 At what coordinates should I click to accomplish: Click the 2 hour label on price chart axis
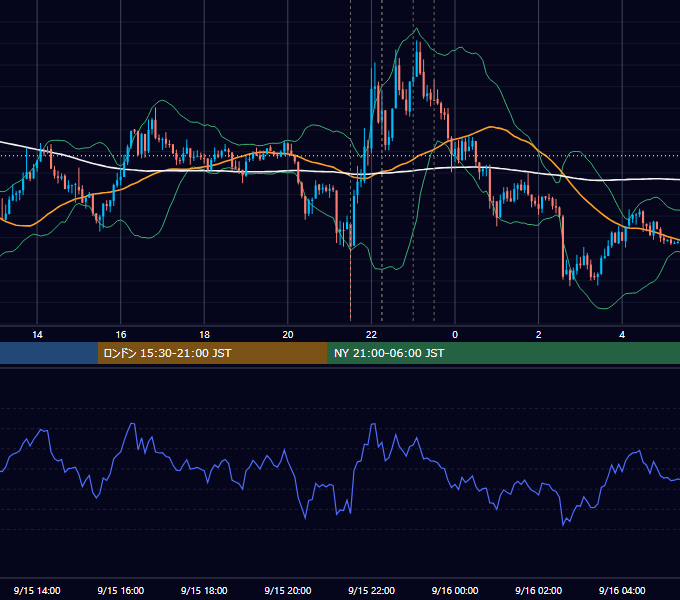pos(539,335)
